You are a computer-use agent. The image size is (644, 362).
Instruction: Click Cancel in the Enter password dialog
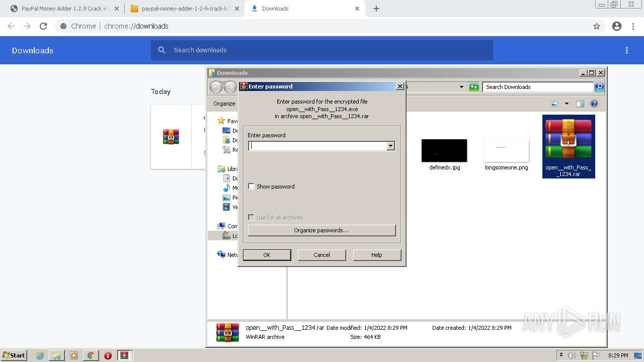(321, 255)
